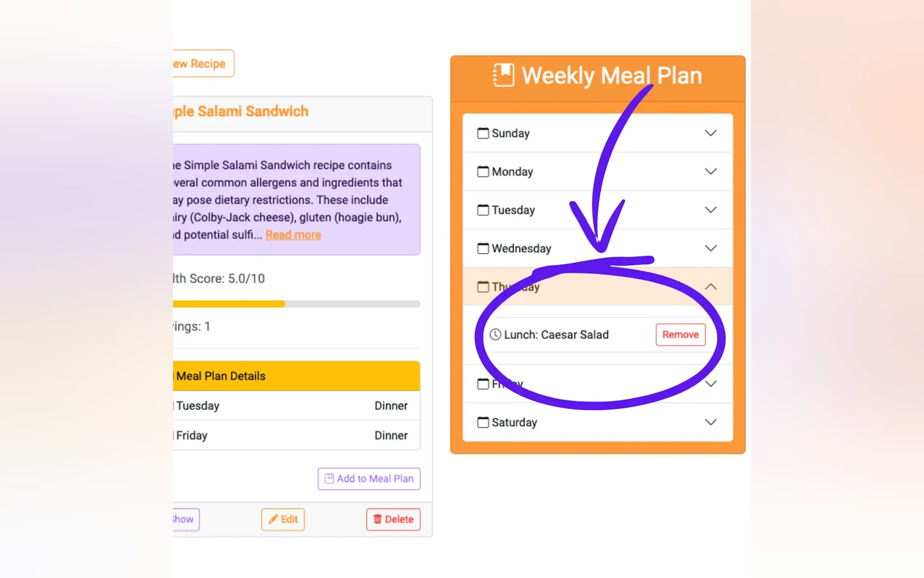Click the calendar icon beside Monday
The height and width of the screenshot is (578, 924).
point(483,172)
